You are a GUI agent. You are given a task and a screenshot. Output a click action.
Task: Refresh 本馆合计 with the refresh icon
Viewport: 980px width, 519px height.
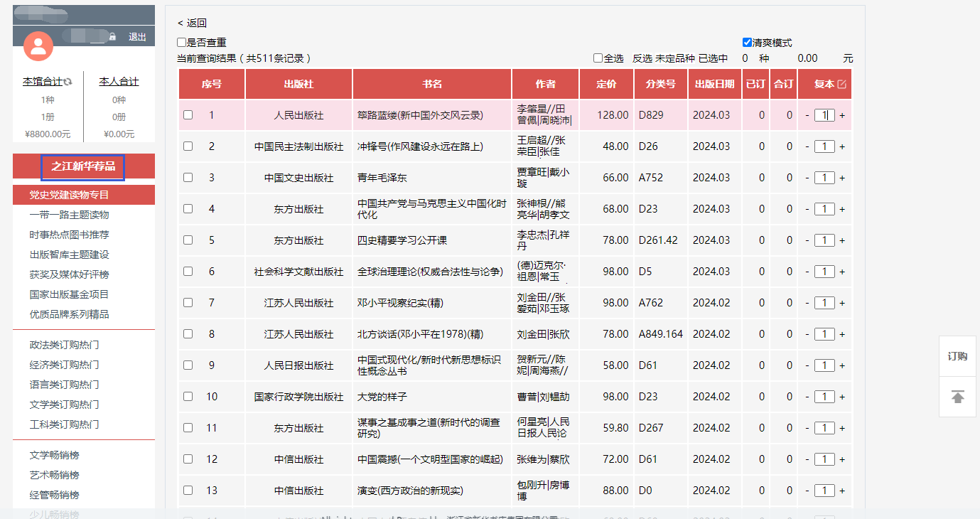(x=68, y=82)
